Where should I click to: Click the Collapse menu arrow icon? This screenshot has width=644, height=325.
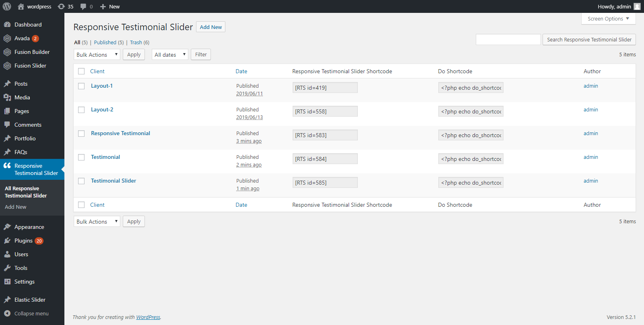click(7, 313)
